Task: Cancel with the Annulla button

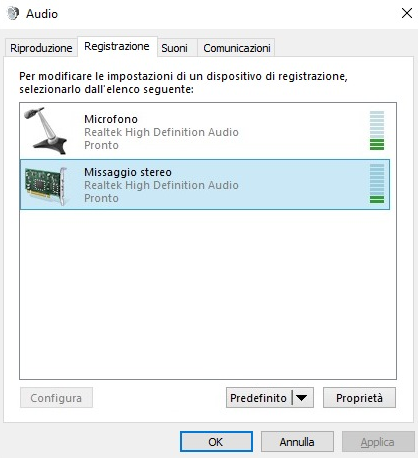Action: (x=297, y=442)
